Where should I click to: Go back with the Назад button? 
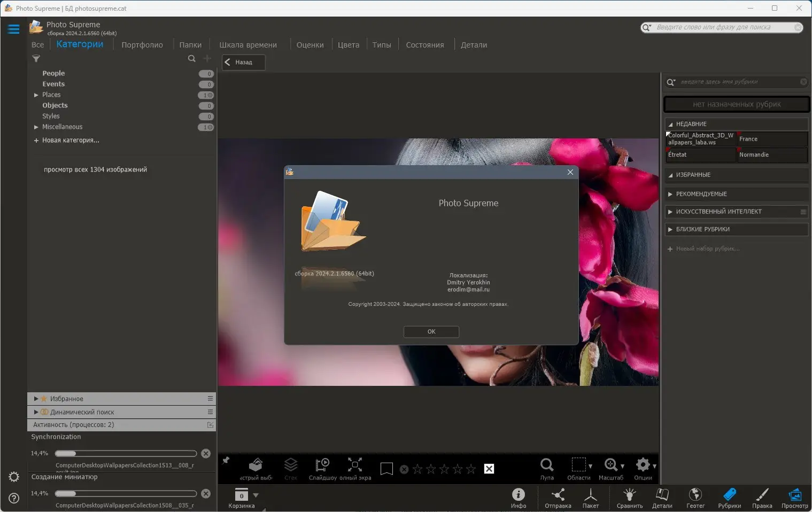(x=243, y=63)
